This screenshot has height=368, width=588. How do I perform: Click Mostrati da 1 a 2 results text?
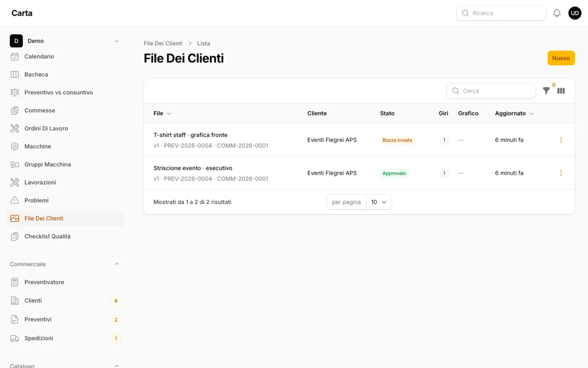click(x=192, y=202)
